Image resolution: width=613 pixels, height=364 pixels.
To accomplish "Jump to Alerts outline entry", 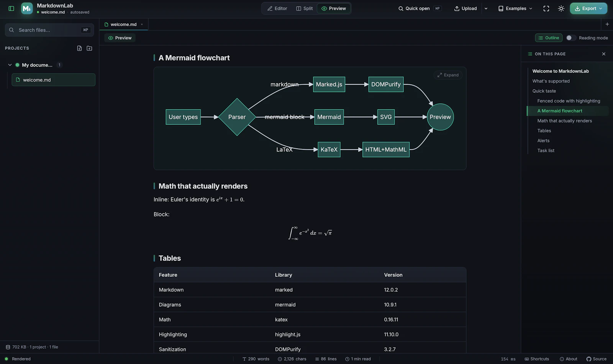I will click(x=543, y=141).
